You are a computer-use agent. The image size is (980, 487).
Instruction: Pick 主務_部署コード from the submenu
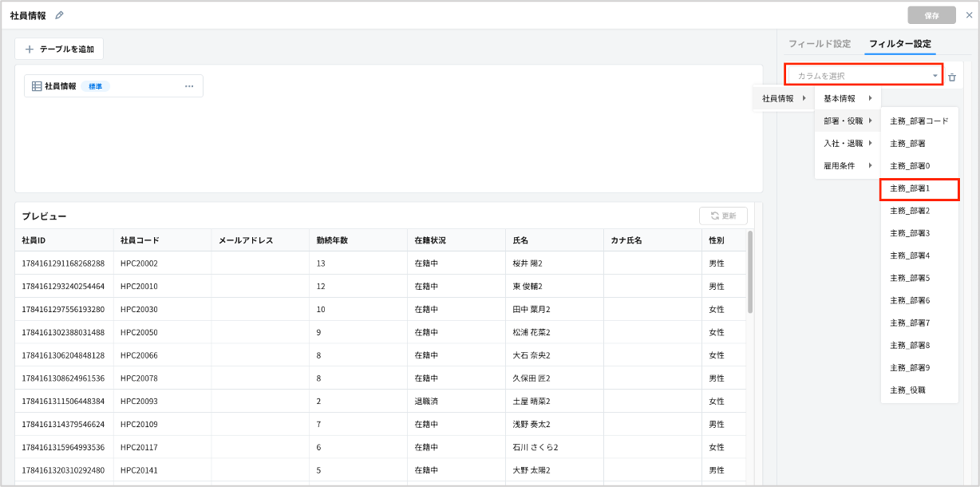tap(919, 121)
